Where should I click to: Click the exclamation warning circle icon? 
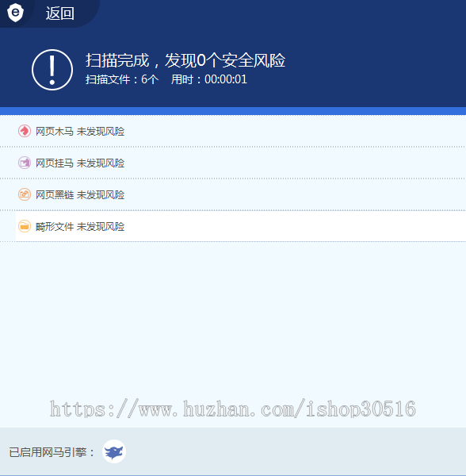[52, 70]
